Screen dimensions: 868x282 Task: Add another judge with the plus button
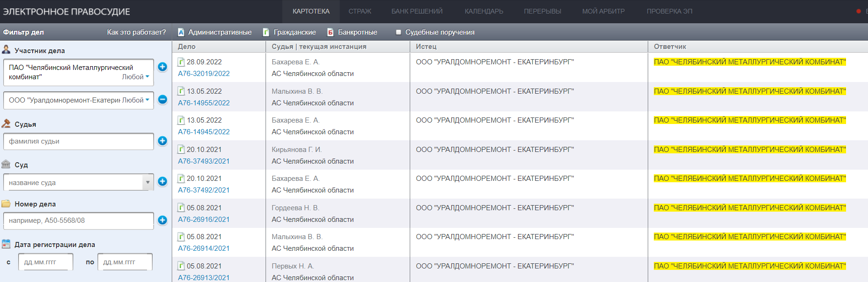[162, 141]
